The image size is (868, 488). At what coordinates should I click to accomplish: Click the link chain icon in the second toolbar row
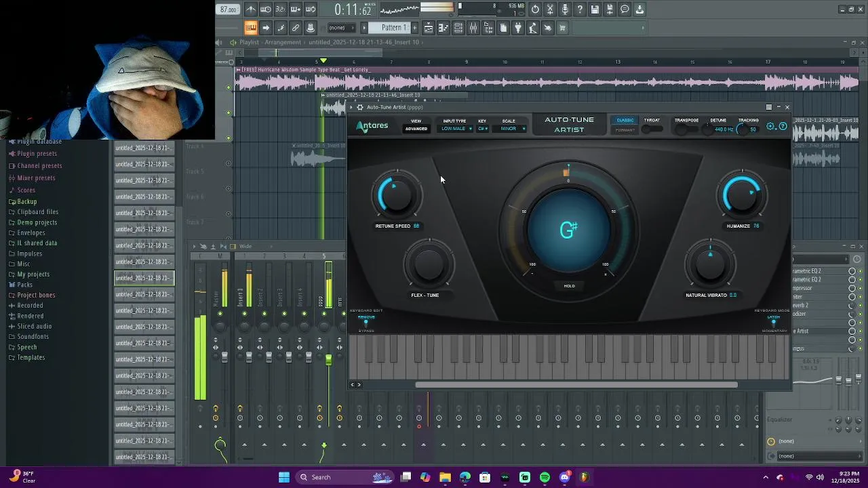click(x=296, y=28)
